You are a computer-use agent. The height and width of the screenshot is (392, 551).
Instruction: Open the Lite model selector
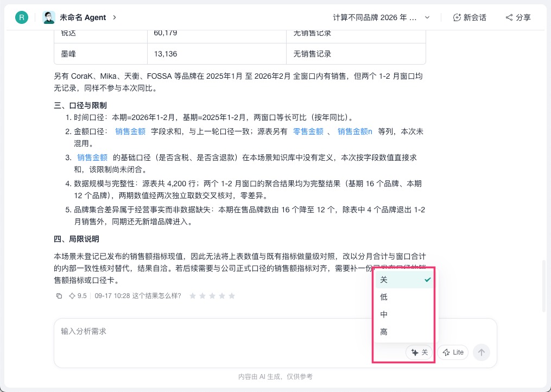(453, 352)
